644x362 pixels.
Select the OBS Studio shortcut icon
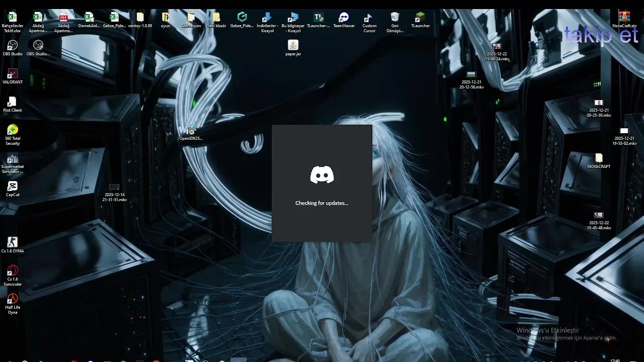click(x=13, y=46)
